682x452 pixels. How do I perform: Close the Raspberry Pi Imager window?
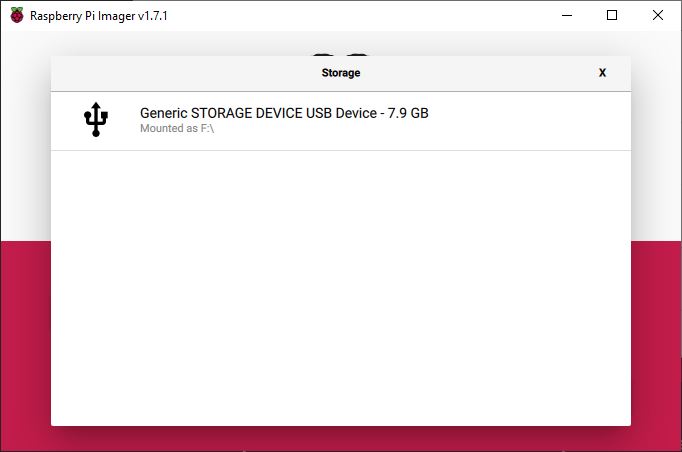pyautogui.click(x=658, y=16)
